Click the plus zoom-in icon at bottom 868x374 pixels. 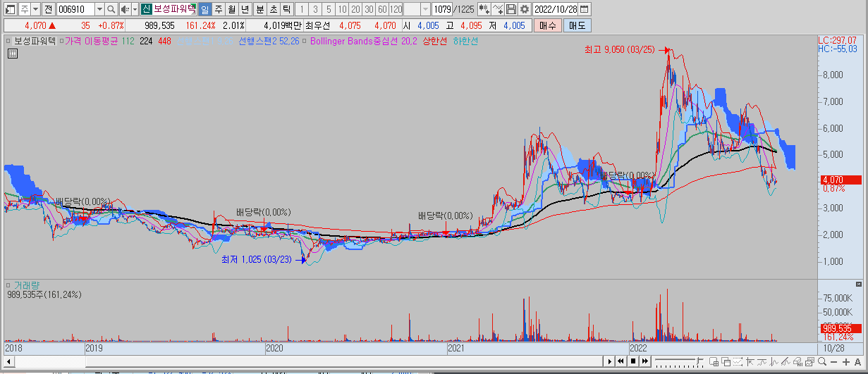coord(846,361)
